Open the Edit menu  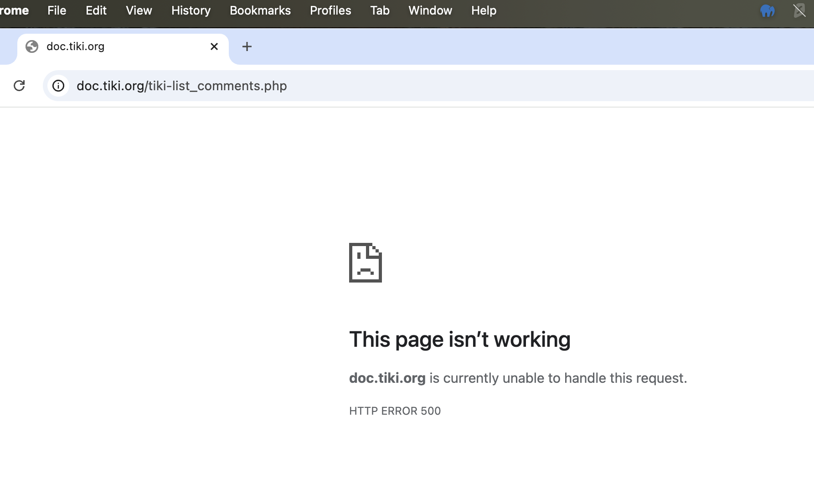96,10
